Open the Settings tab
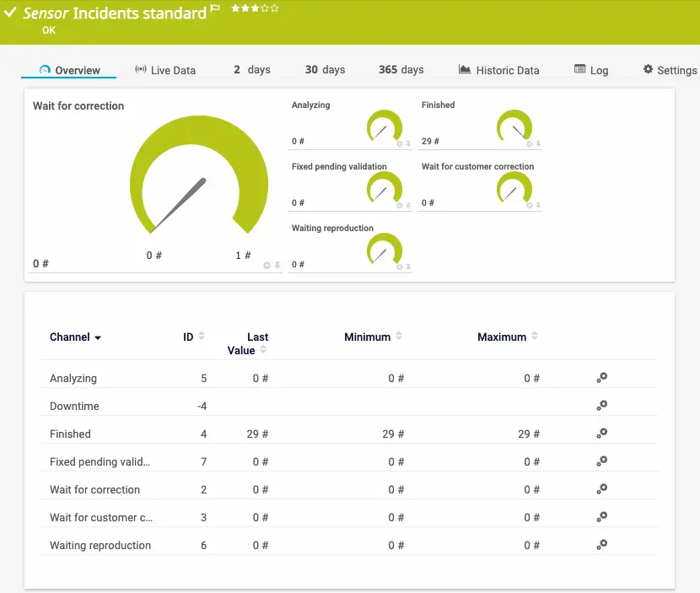Viewport: 700px width, 593px height. click(x=670, y=70)
